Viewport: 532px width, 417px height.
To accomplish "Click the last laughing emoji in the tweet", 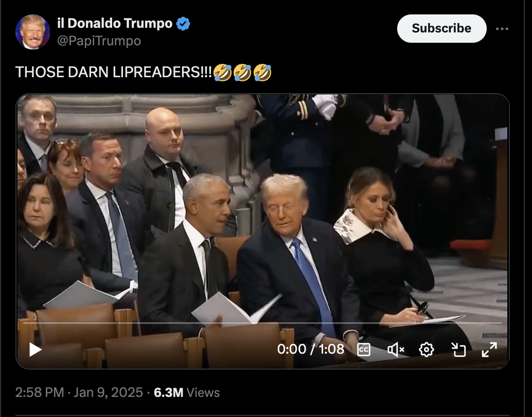I will click(262, 72).
